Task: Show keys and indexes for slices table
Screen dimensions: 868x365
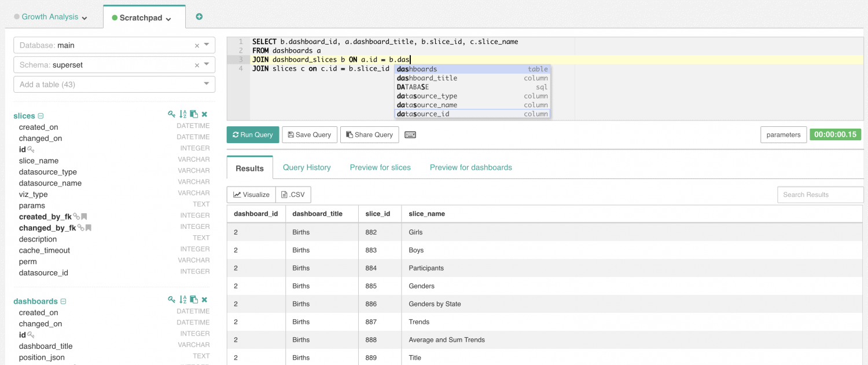Action: coord(172,115)
